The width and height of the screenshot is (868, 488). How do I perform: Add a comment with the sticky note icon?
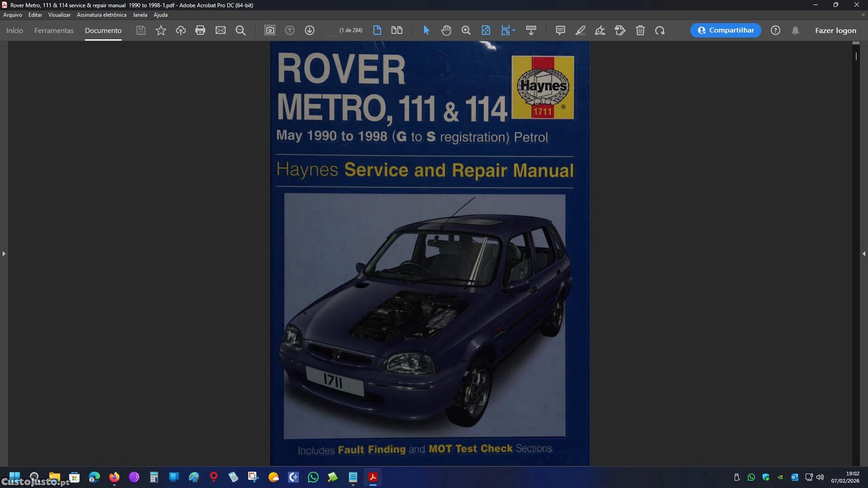pos(560,30)
